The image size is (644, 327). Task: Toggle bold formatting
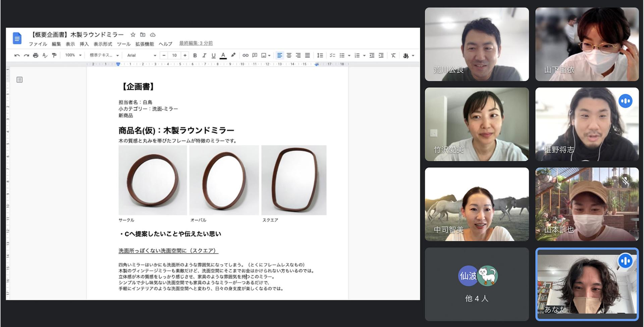195,55
